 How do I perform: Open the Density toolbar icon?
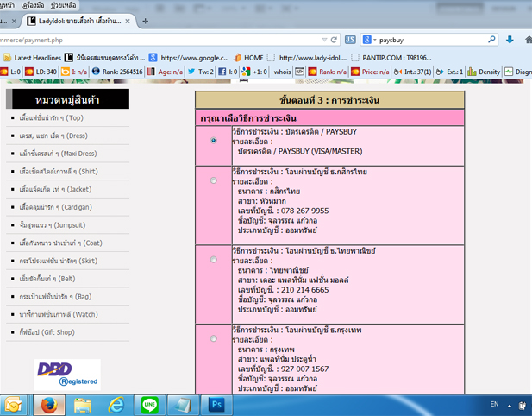pyautogui.click(x=484, y=72)
